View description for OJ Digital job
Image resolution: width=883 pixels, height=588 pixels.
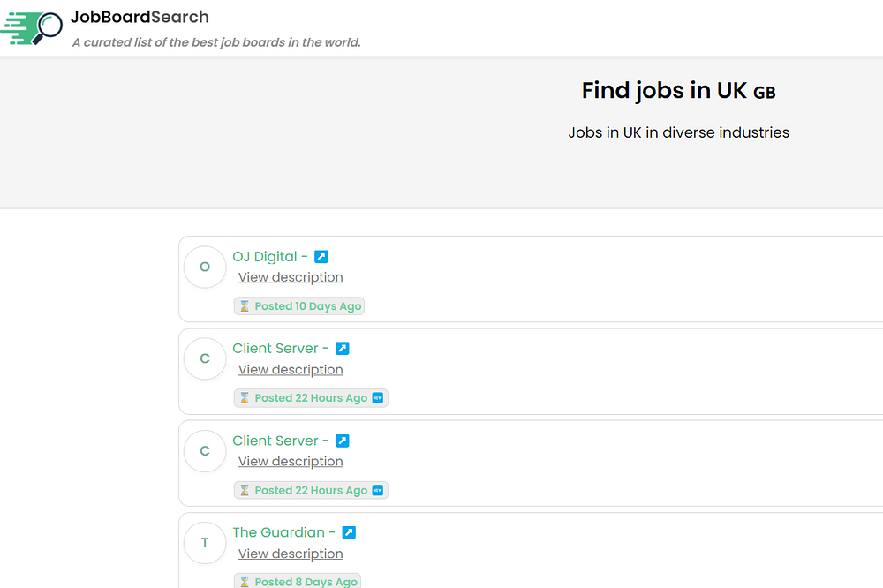291,277
